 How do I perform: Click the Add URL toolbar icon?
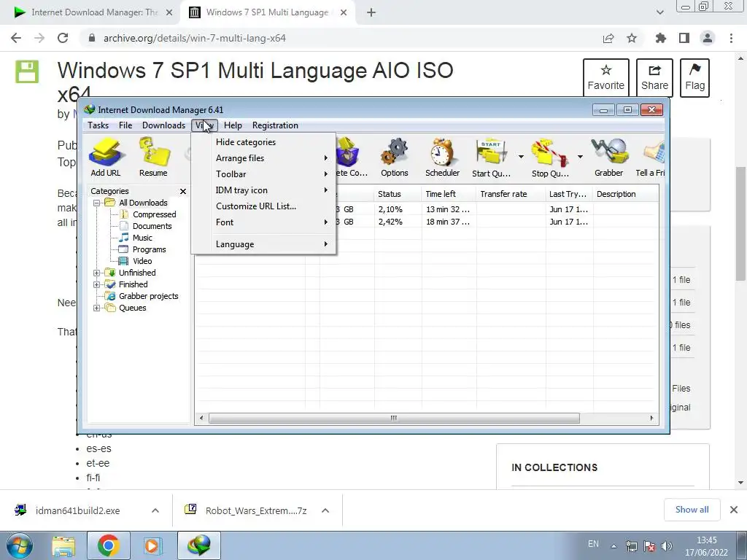(x=106, y=157)
